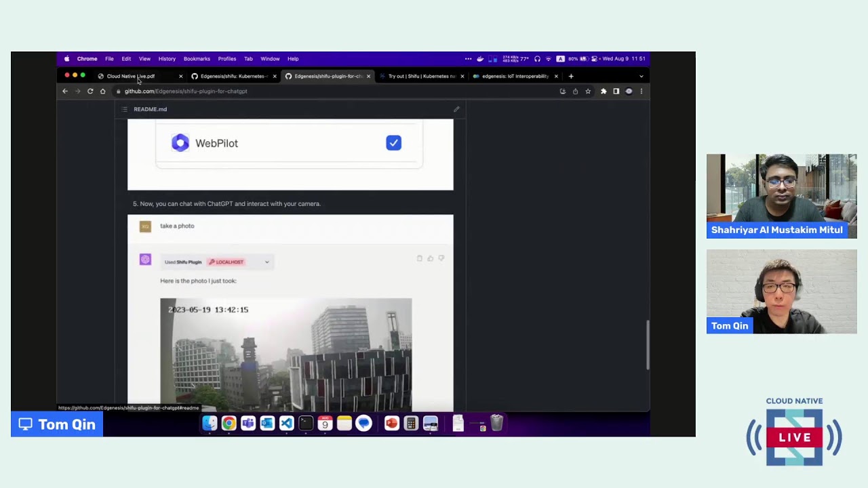The image size is (868, 488).
Task: Open a new Chrome tab
Action: click(571, 77)
